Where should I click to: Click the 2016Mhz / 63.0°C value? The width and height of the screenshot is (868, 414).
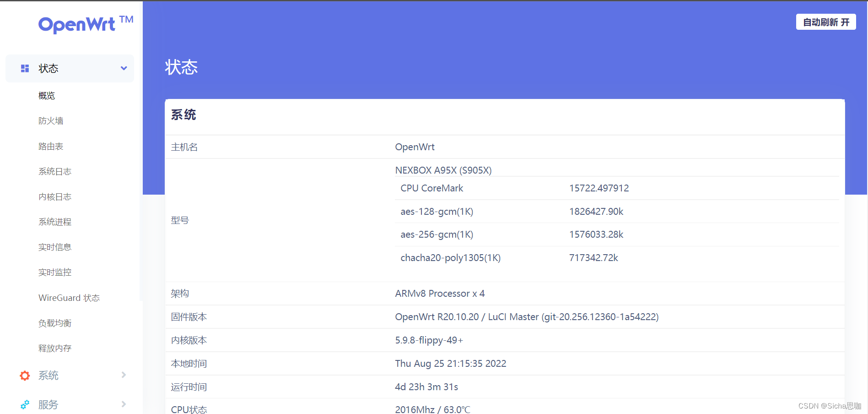(433, 409)
